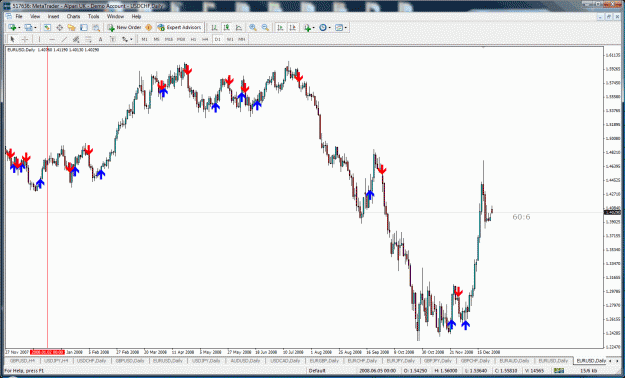Image resolution: width=625 pixels, height=378 pixels.
Task: Switch chart to candlesticks icon
Action: tap(227, 28)
